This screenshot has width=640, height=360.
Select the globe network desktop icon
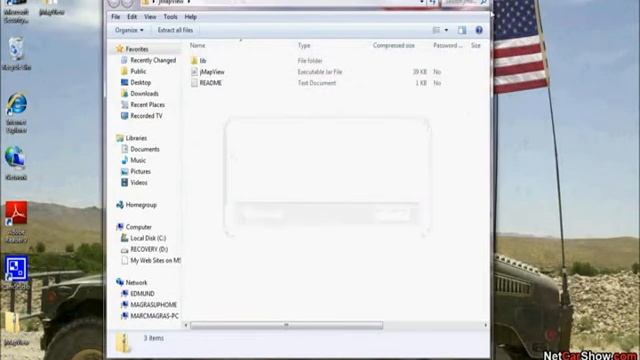16,163
